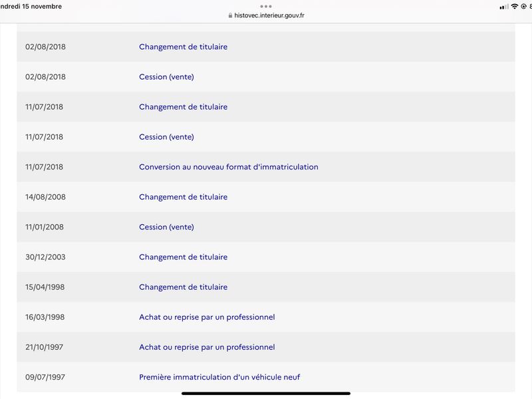
Task: Open 02/08/2018 Changement de titulaire entry
Action: pos(266,47)
